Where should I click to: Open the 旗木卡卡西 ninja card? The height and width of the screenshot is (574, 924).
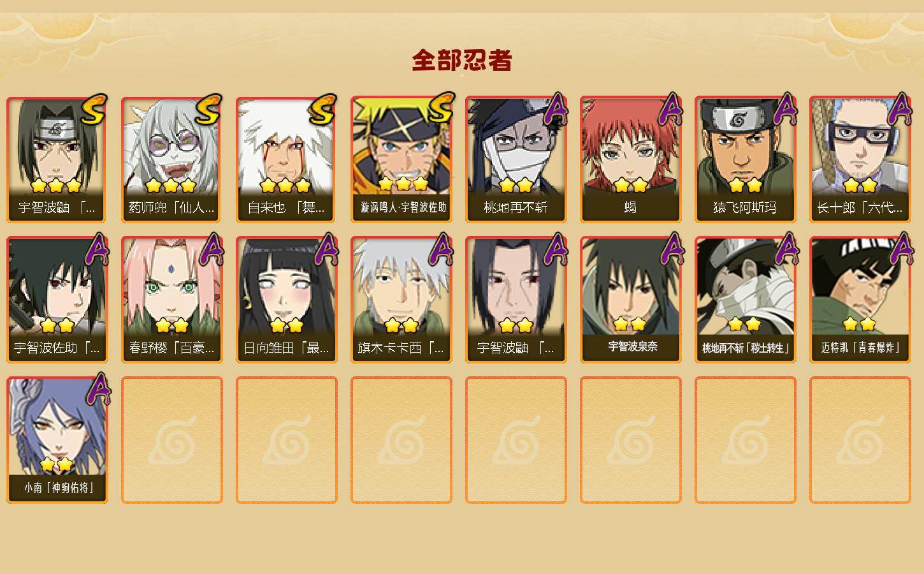(x=401, y=300)
